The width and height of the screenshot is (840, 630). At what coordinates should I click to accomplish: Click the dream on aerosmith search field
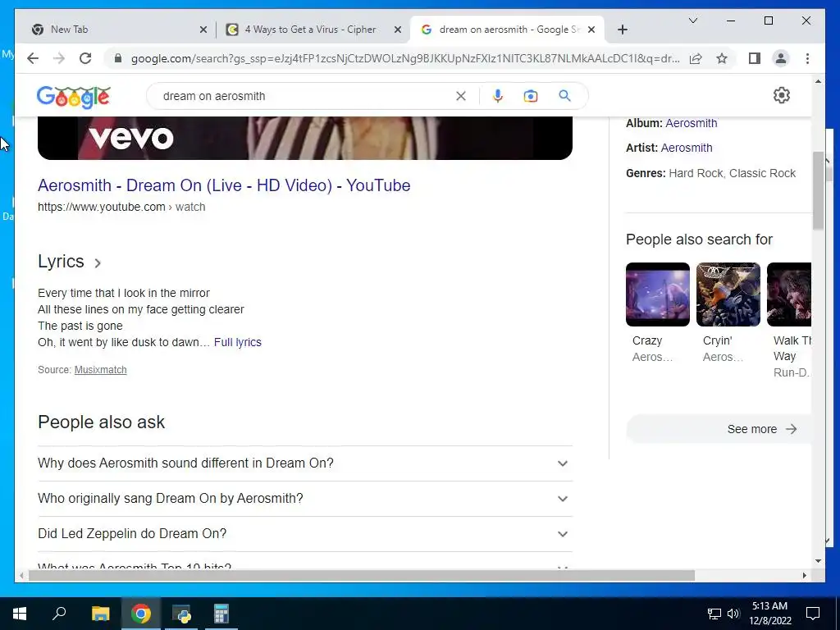305,96
